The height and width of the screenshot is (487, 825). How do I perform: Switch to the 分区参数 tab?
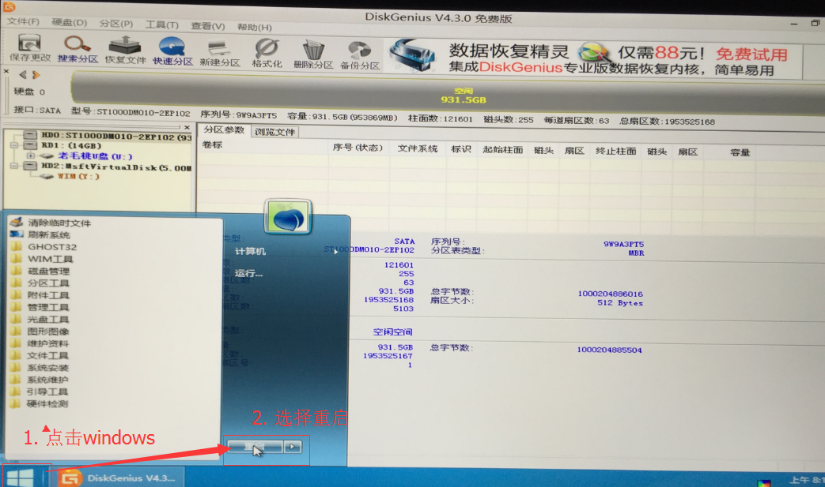coord(224,130)
